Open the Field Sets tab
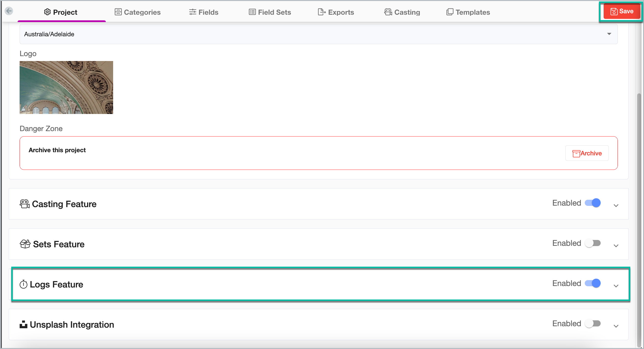This screenshot has width=644, height=349. click(x=270, y=12)
